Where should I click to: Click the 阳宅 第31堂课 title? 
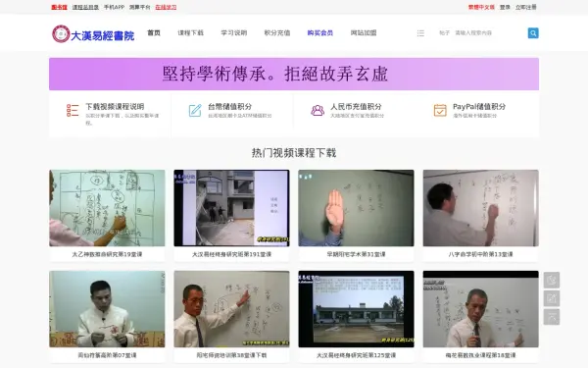point(357,254)
